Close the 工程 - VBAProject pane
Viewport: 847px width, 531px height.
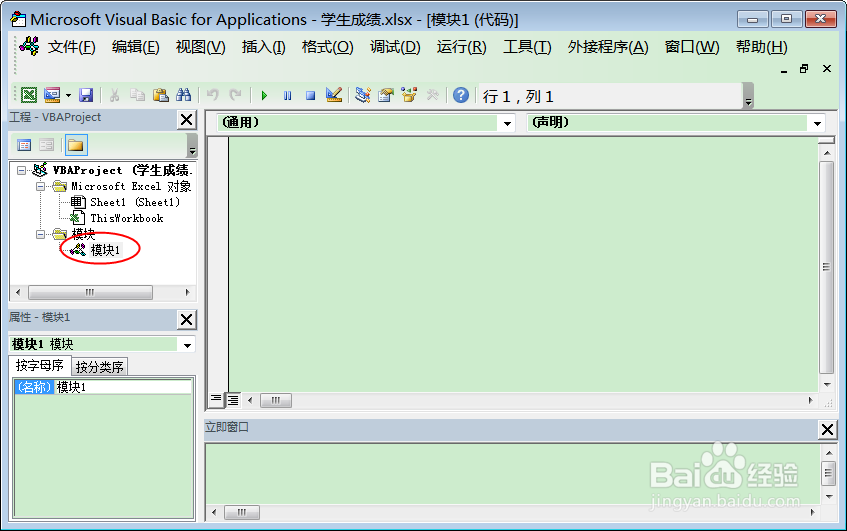point(186,119)
